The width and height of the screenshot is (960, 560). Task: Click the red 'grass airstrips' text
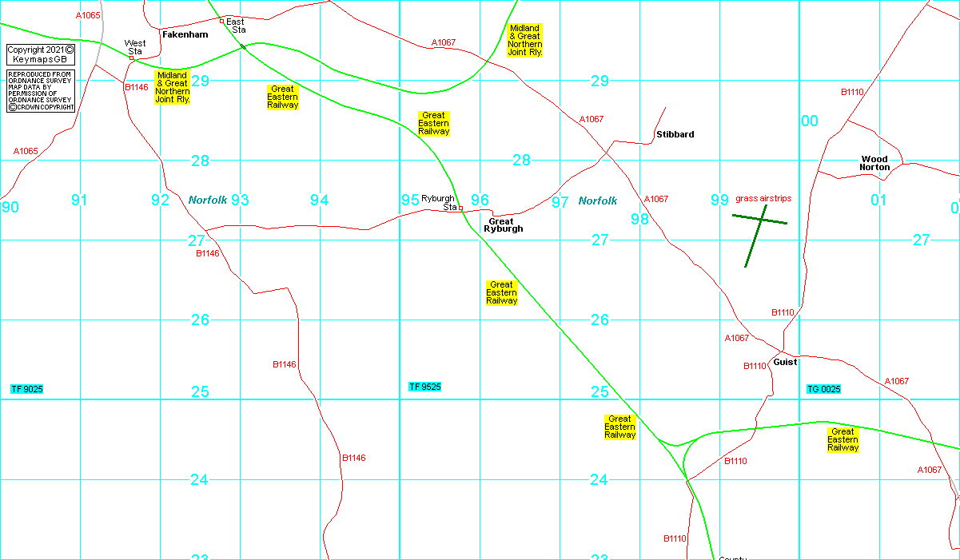pyautogui.click(x=763, y=198)
